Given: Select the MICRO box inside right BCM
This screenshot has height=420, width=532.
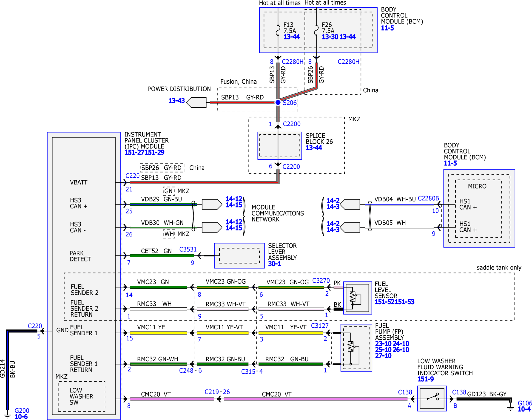Looking at the screenshot, I should click(x=478, y=209).
